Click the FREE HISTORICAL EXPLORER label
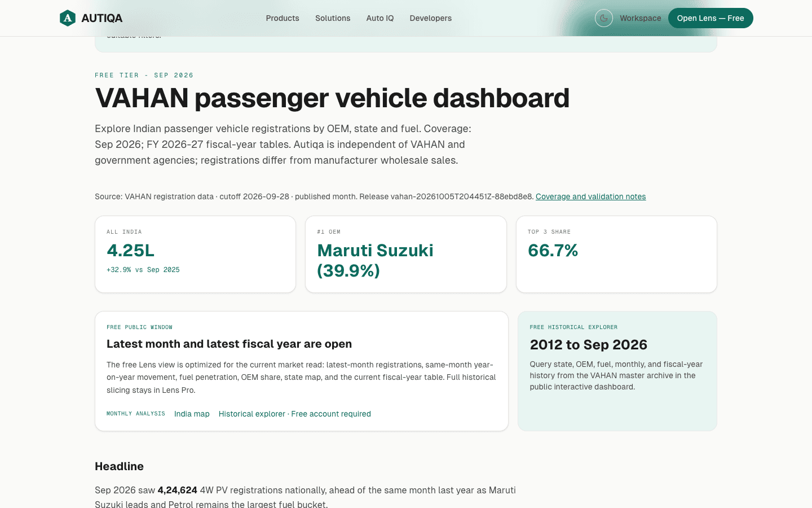This screenshot has width=812, height=508. [x=574, y=327]
